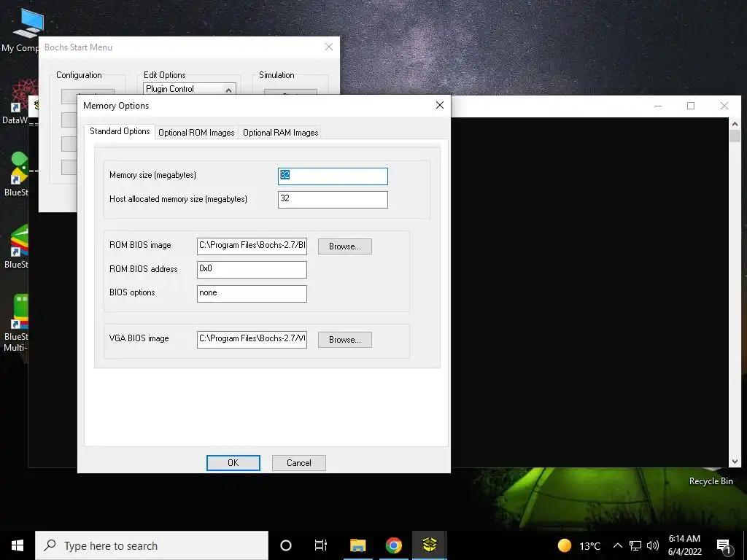This screenshot has width=747, height=560.
Task: Click the ROM BIOS address field
Action: 252,270
